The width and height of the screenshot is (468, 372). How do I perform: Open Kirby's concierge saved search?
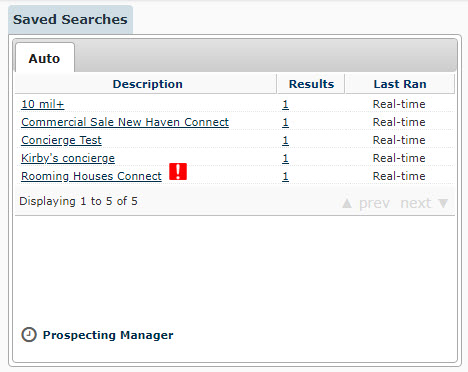tap(68, 158)
